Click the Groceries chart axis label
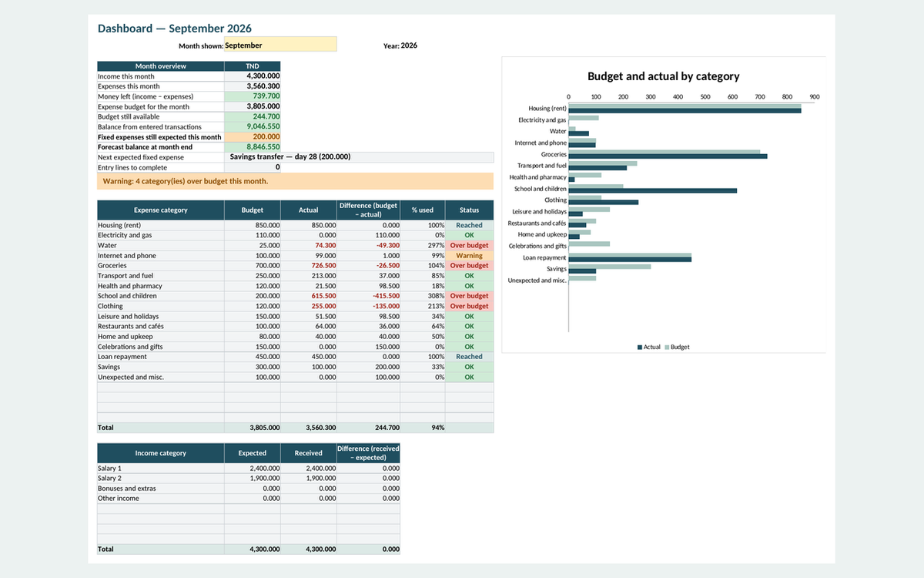The image size is (924, 578). pos(554,154)
